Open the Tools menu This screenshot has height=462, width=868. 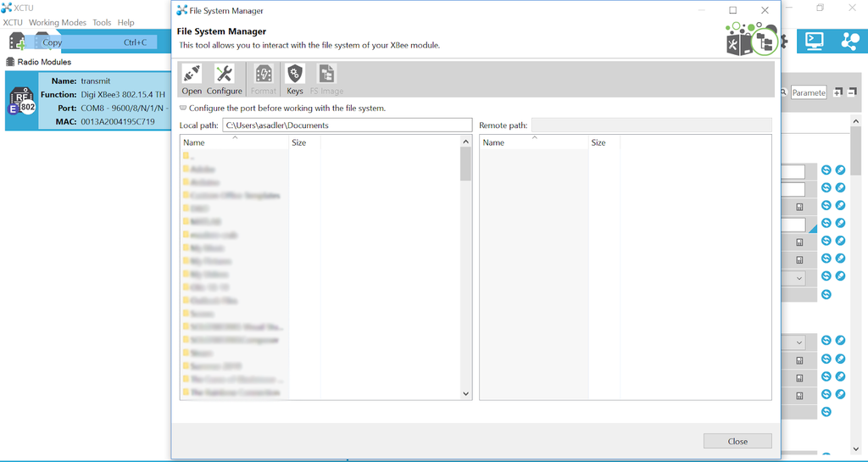(102, 23)
